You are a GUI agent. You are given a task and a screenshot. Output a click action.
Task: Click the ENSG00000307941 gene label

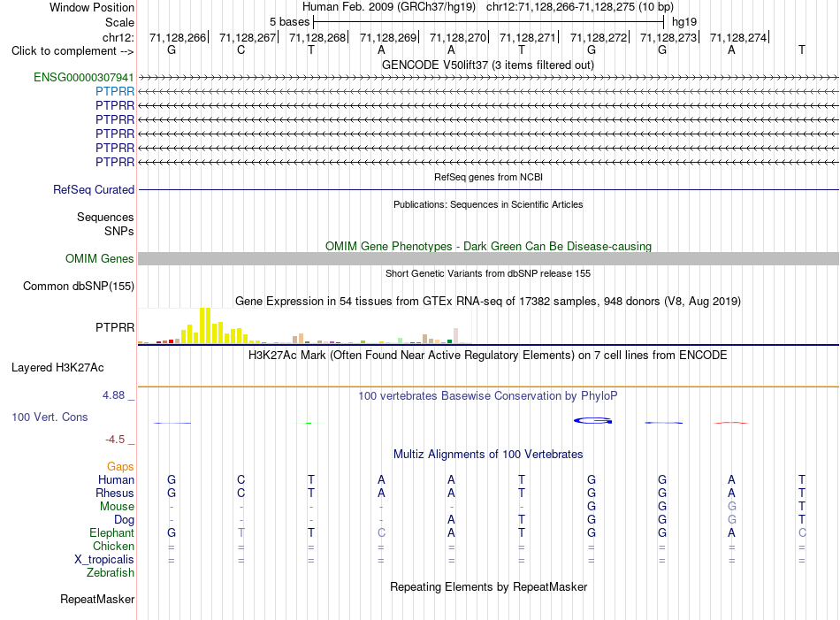(84, 77)
